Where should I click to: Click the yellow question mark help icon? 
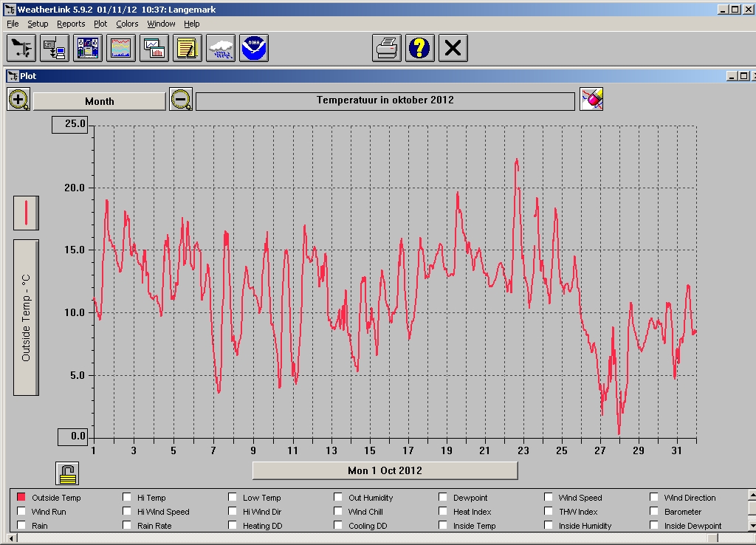[x=420, y=48]
